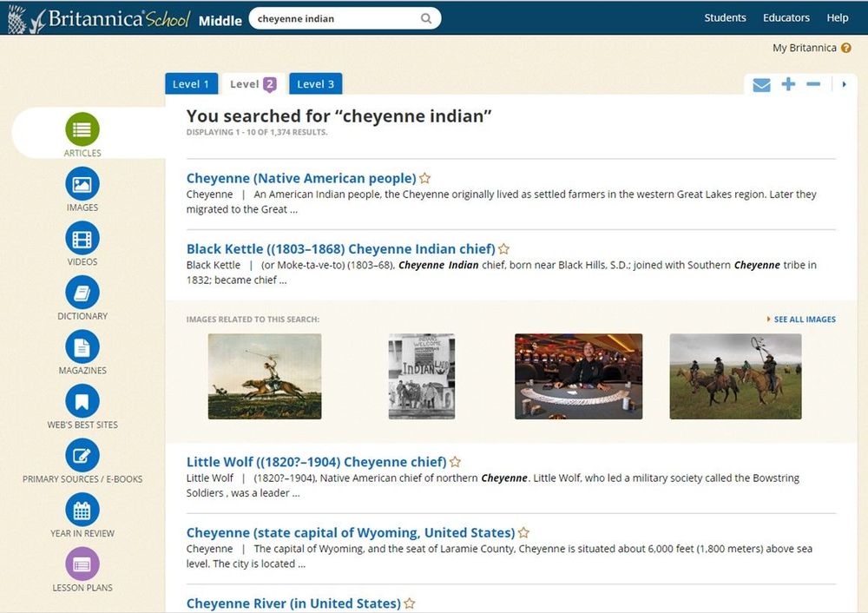Open the Articles sidebar icon
The image size is (868, 613).
(82, 130)
